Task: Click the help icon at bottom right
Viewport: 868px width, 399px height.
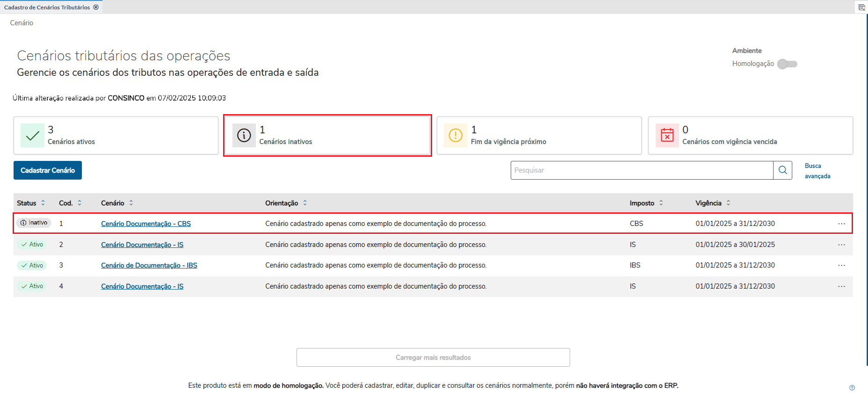Action: tap(852, 387)
